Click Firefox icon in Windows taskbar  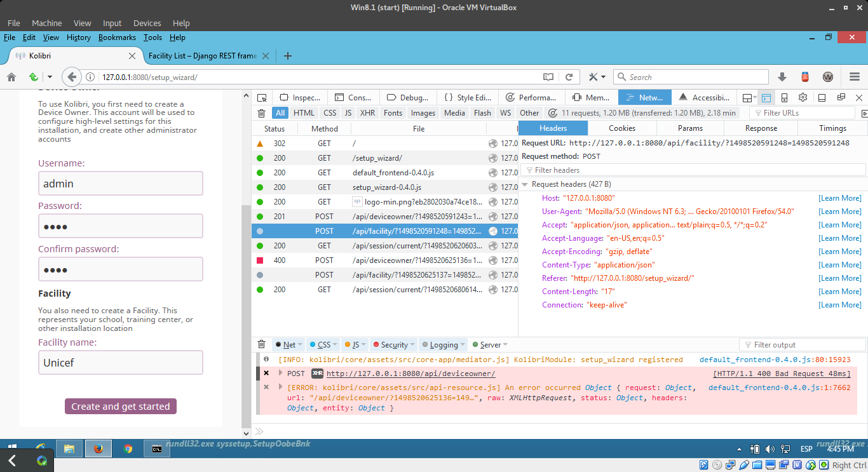pyautogui.click(x=98, y=448)
